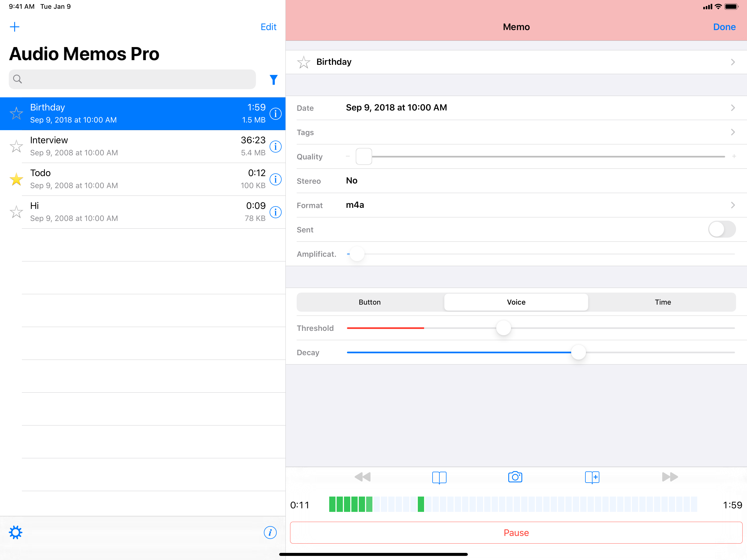This screenshot has width=747, height=560.
Task: Adjust the Quality slider handle
Action: tap(364, 156)
